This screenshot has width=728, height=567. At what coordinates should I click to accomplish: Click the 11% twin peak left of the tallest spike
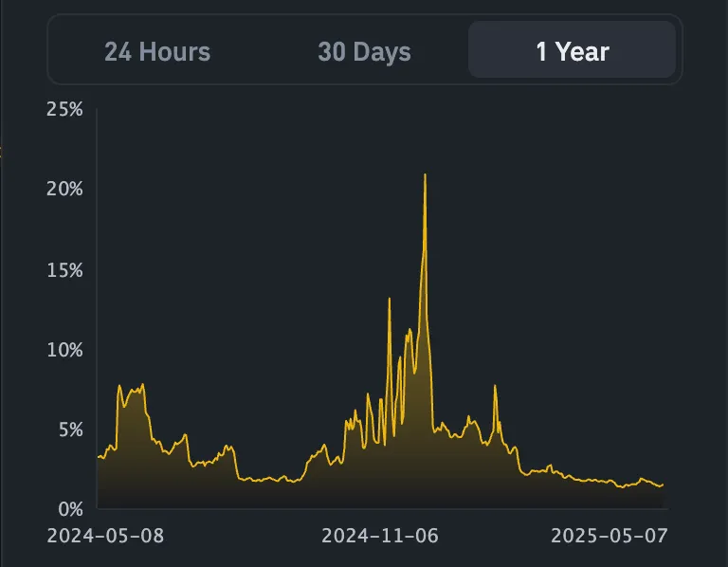pos(409,331)
